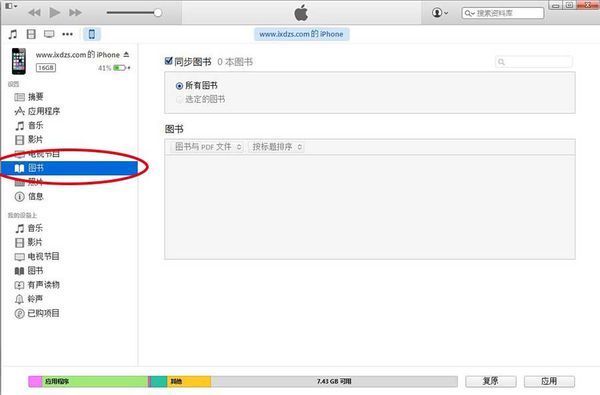Click the fast forward next button
This screenshot has height=395, width=600.
(75, 13)
